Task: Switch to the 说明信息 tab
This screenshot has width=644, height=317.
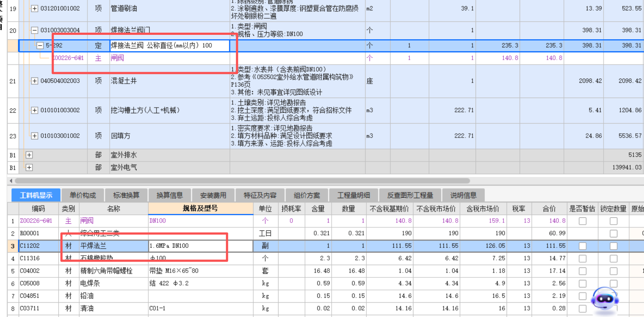Action: click(463, 195)
